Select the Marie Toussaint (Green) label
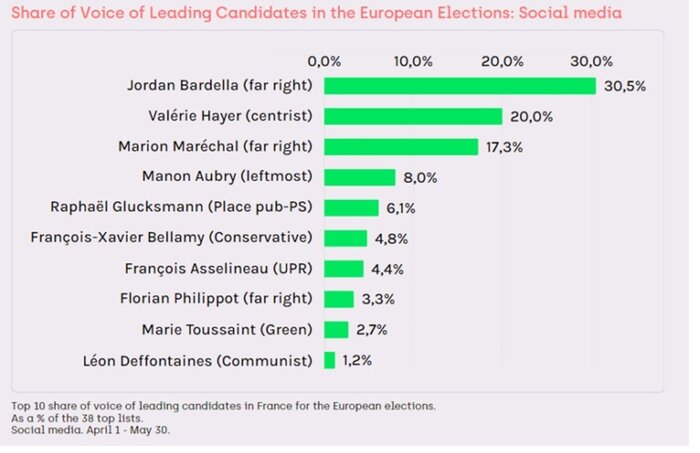 (228, 329)
